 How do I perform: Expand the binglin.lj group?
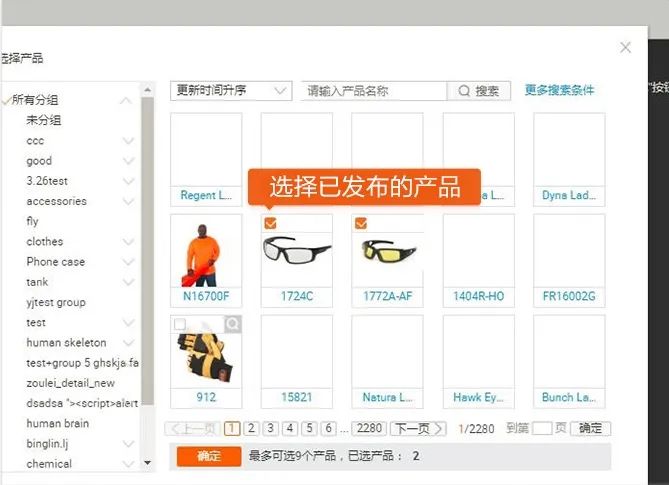[x=128, y=444]
